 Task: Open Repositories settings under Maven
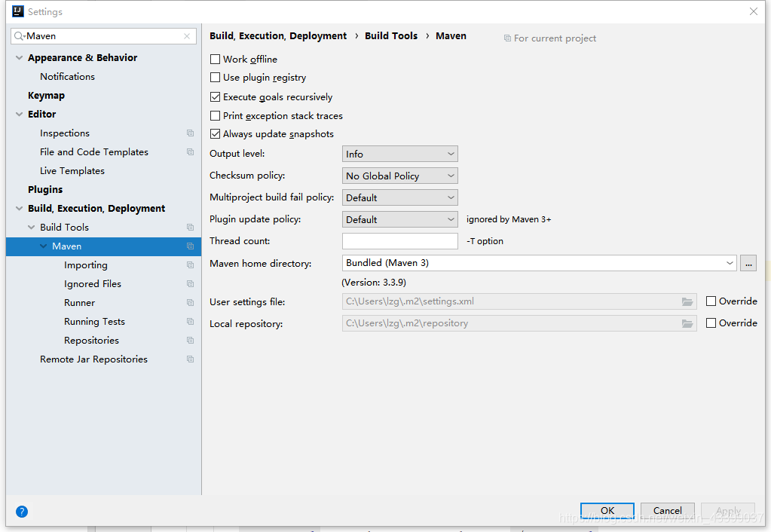tap(91, 341)
